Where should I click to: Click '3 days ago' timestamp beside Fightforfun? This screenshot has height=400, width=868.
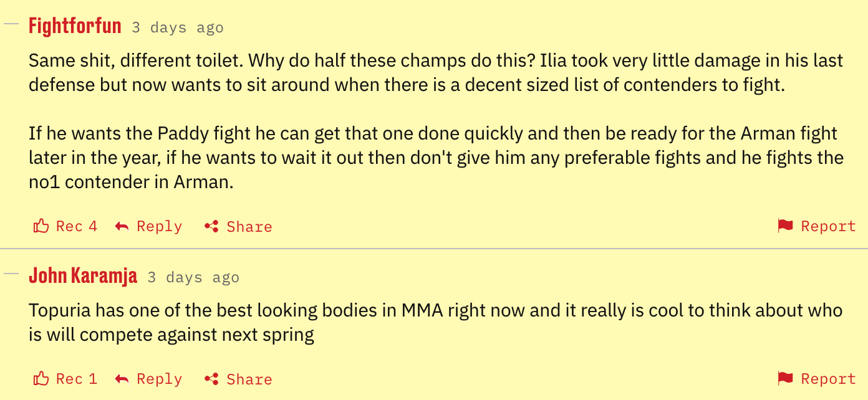coord(178,28)
